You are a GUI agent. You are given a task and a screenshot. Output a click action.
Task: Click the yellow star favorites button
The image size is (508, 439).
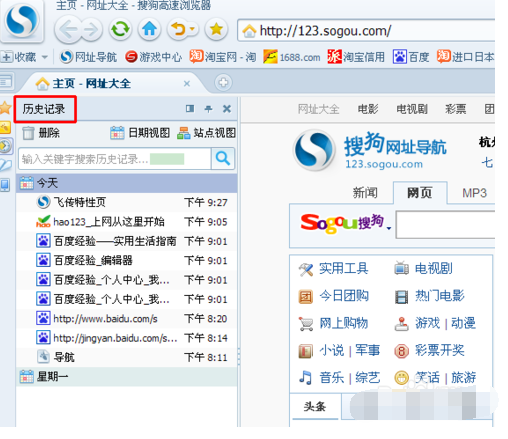pyautogui.click(x=216, y=29)
